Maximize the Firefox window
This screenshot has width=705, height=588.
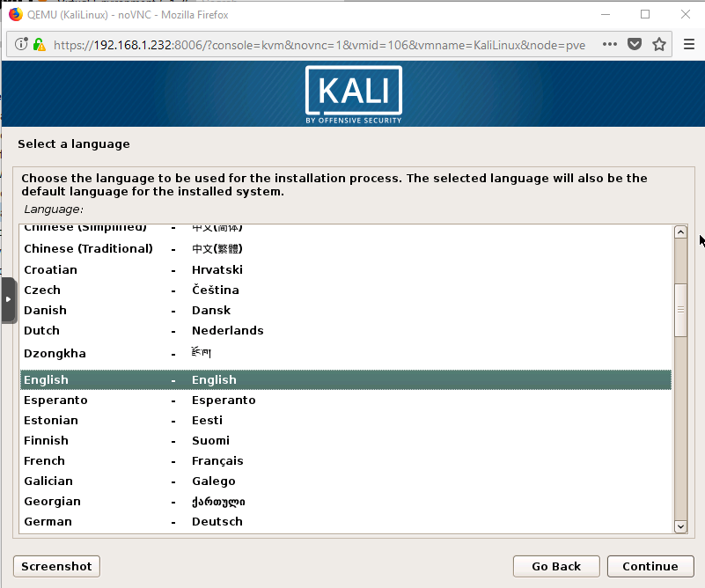pyautogui.click(x=645, y=14)
